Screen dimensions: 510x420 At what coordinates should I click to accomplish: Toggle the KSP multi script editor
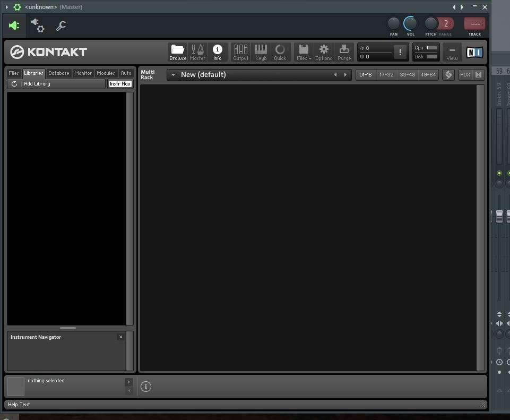(448, 74)
